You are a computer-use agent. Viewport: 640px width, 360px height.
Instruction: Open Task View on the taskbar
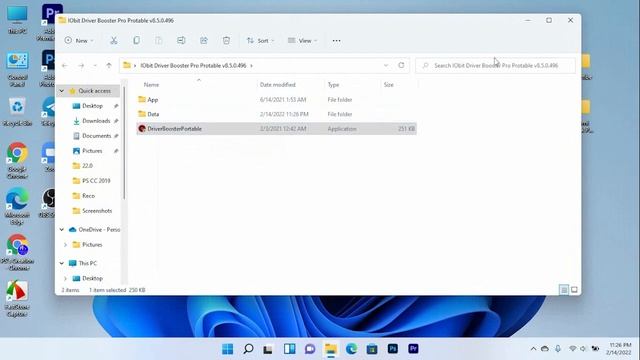[x=268, y=349]
